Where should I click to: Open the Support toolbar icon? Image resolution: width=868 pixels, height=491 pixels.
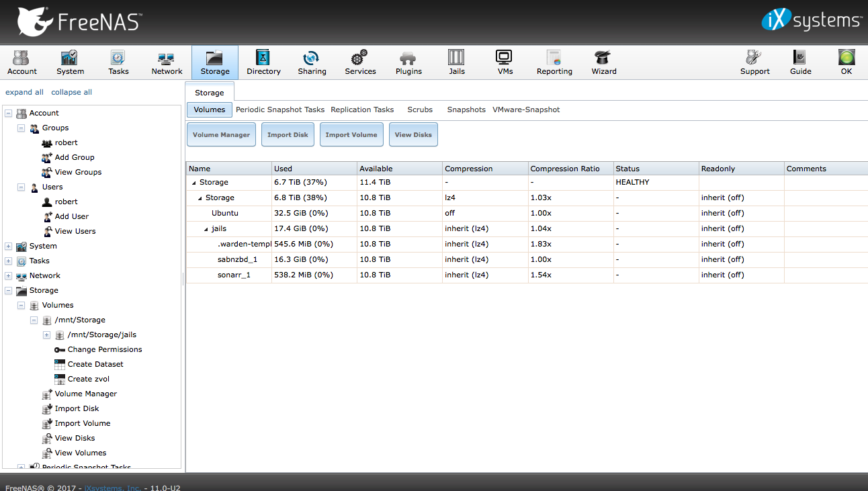[755, 62]
